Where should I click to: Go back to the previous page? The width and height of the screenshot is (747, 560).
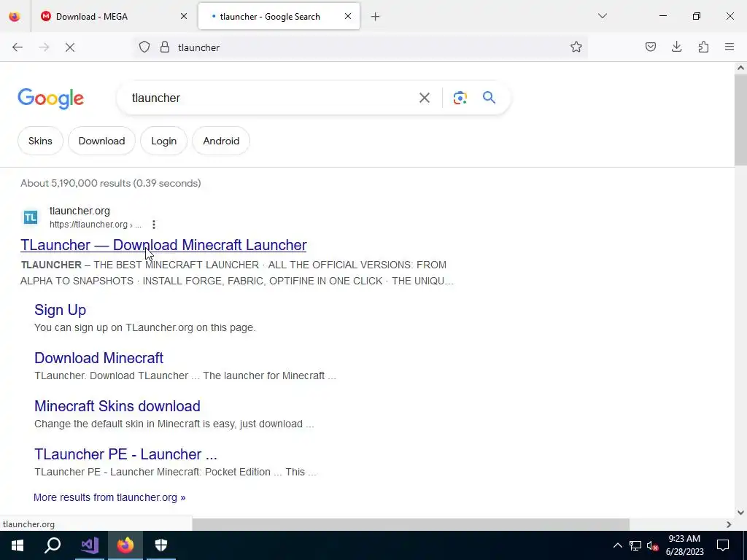pos(18,47)
